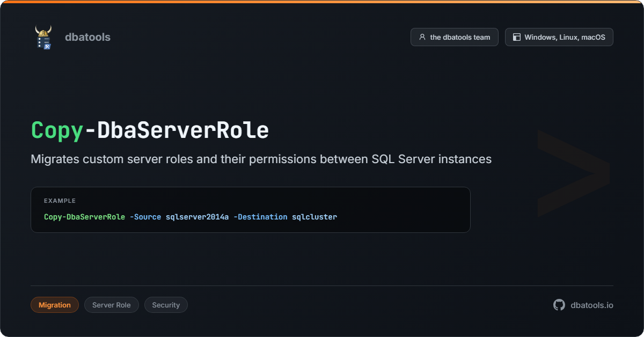The height and width of the screenshot is (337, 644).
Task: Click the Octocat next to dbatools.io
Action: coord(559,305)
